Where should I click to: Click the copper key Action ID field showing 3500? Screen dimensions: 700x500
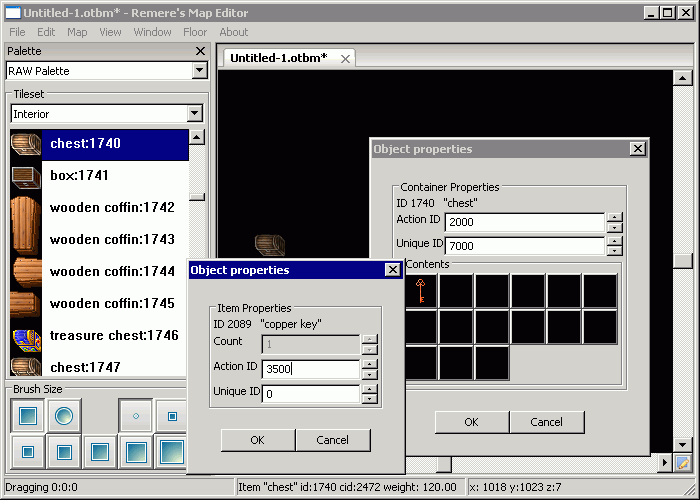pos(311,369)
